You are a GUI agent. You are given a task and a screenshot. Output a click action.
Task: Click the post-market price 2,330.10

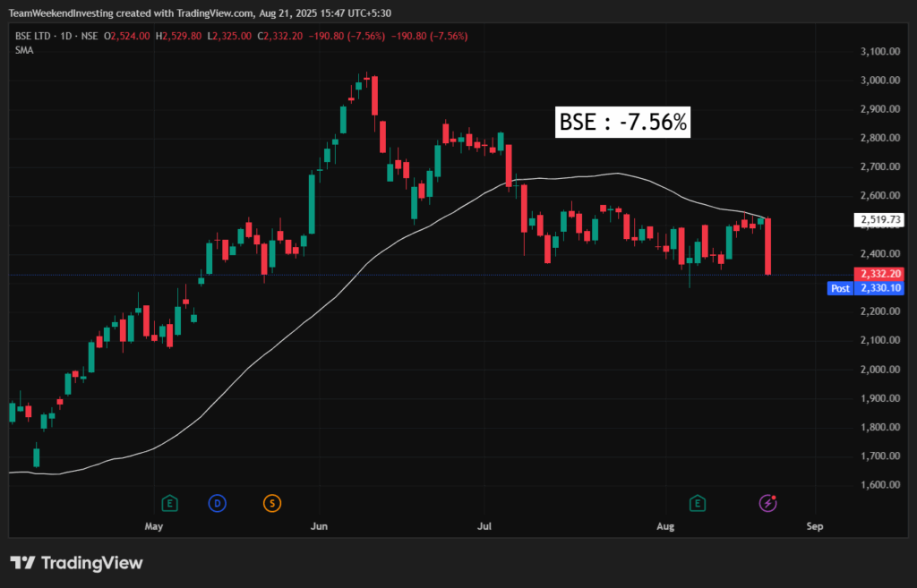879,288
